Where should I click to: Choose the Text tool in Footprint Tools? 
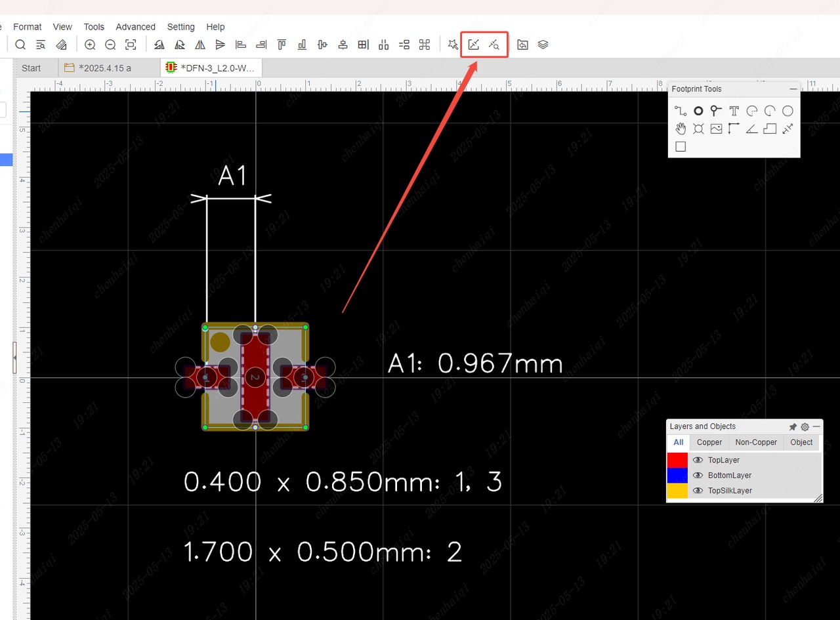tap(734, 112)
